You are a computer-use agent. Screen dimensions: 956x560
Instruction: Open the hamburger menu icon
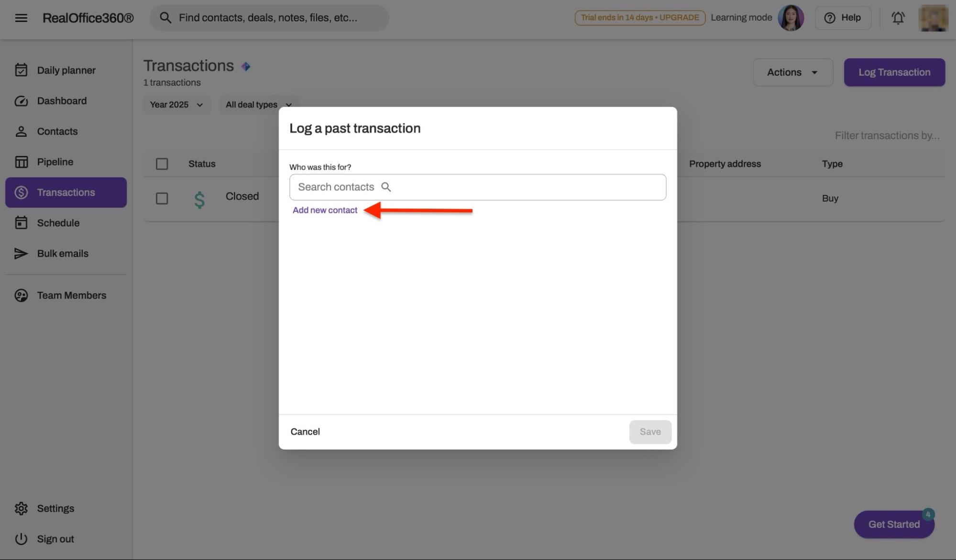pos(21,18)
